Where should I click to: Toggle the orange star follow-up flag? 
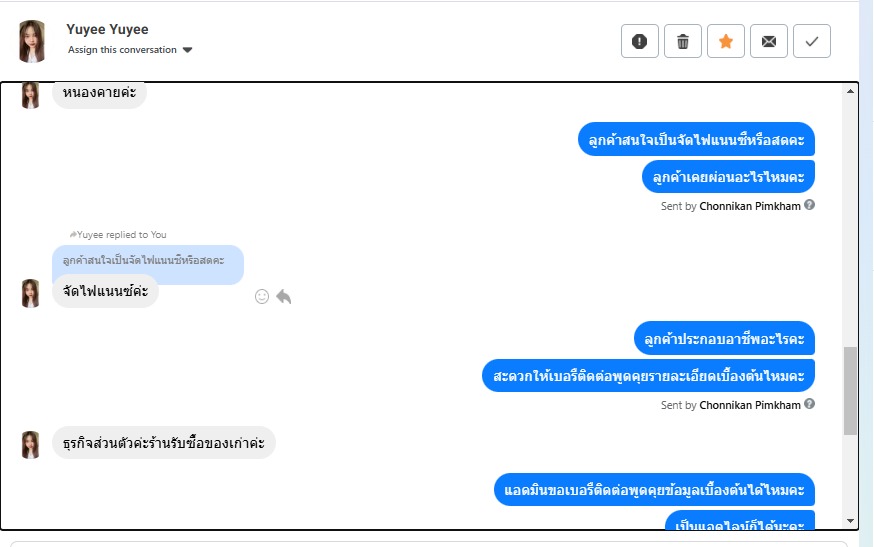pos(726,41)
